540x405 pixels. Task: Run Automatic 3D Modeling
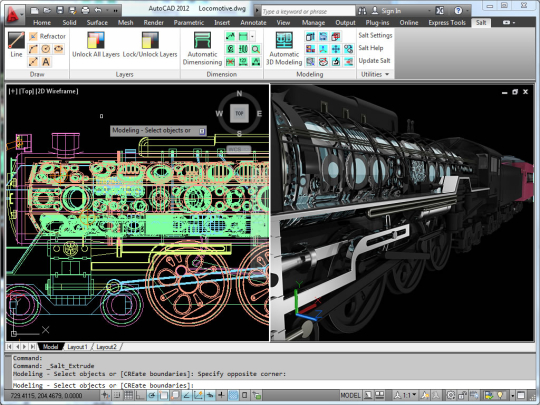(284, 49)
